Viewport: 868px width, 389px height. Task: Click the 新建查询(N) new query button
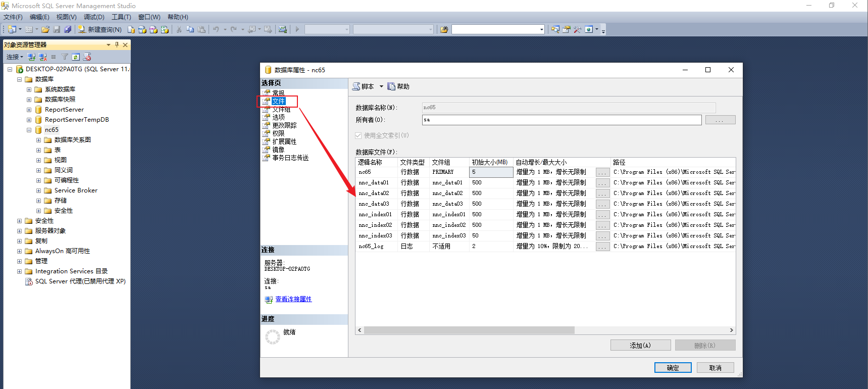[x=100, y=29]
